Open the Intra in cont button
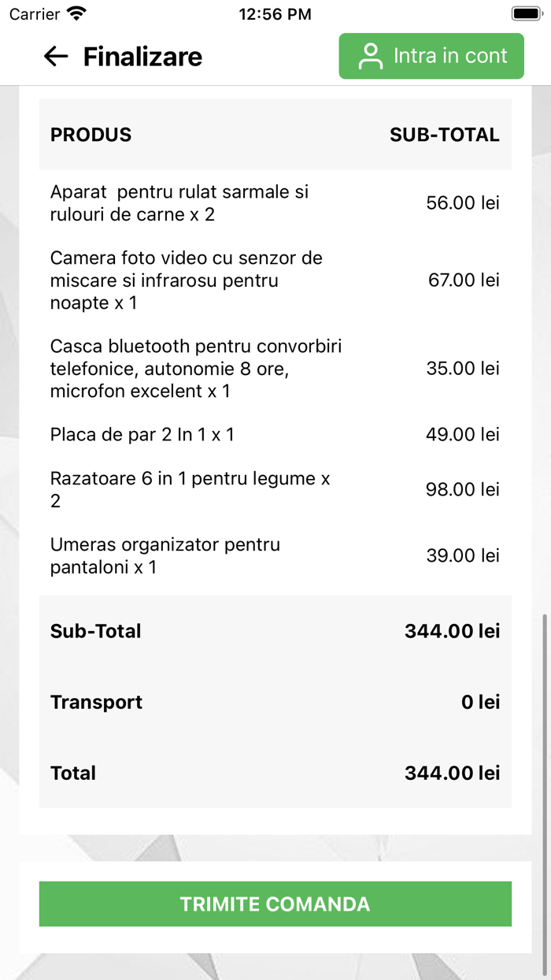Screen dimensions: 551x980 coord(431,56)
